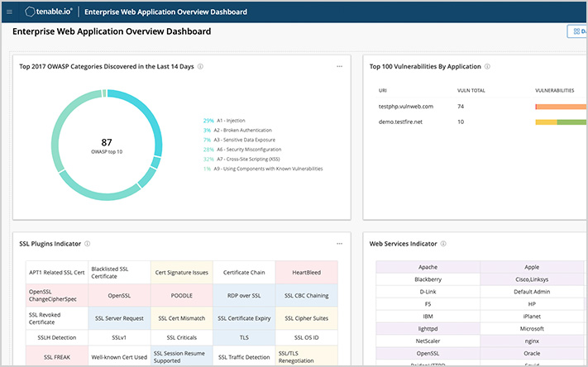Open demo.testfire.net application row

tap(400, 122)
